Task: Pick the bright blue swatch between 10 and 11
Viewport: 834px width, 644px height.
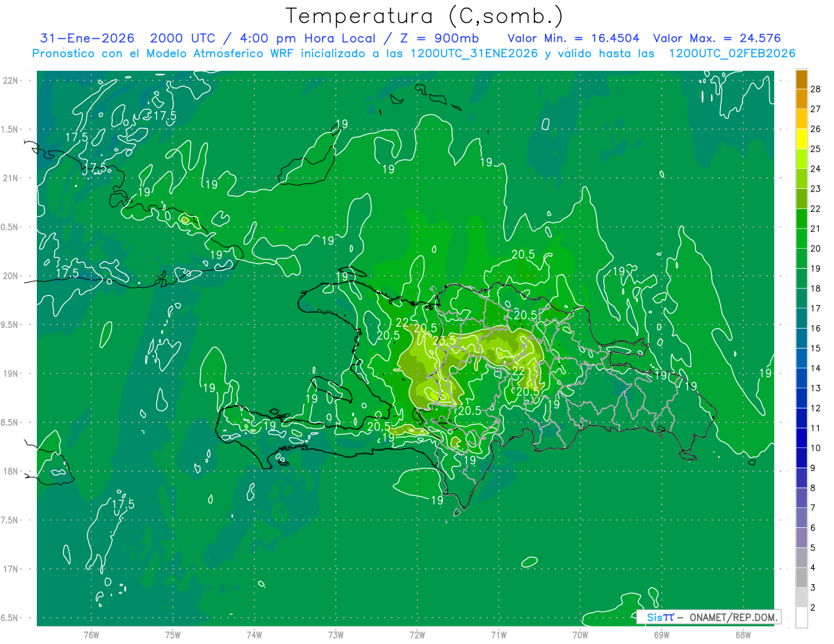Action: [801, 438]
